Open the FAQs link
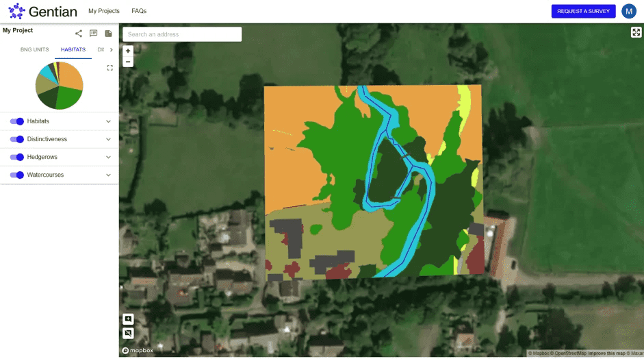Screen dimensions: 644x359 point(139,11)
